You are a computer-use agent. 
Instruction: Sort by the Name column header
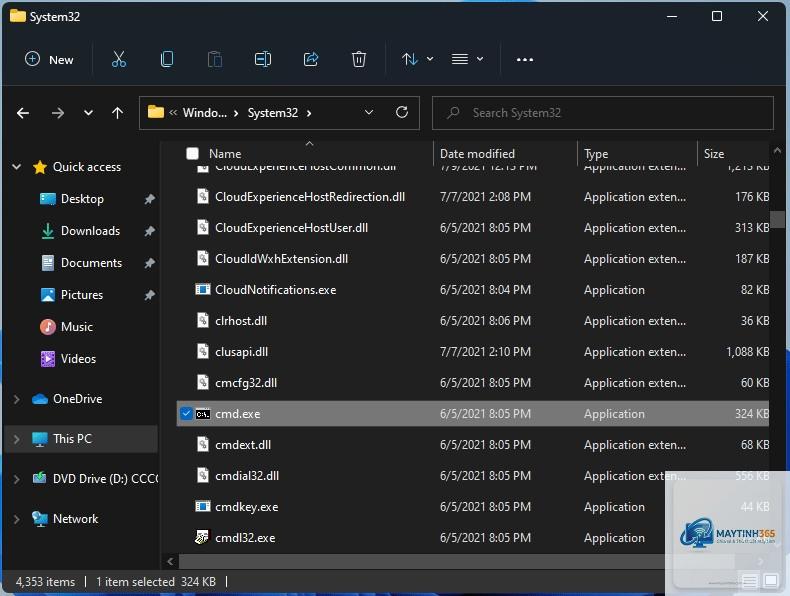pos(225,154)
